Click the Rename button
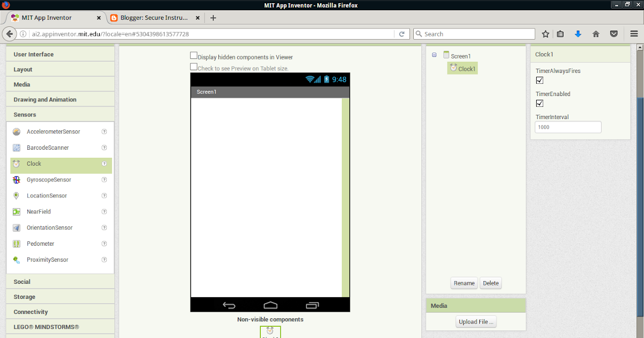Image resolution: width=644 pixels, height=338 pixels. pos(464,283)
